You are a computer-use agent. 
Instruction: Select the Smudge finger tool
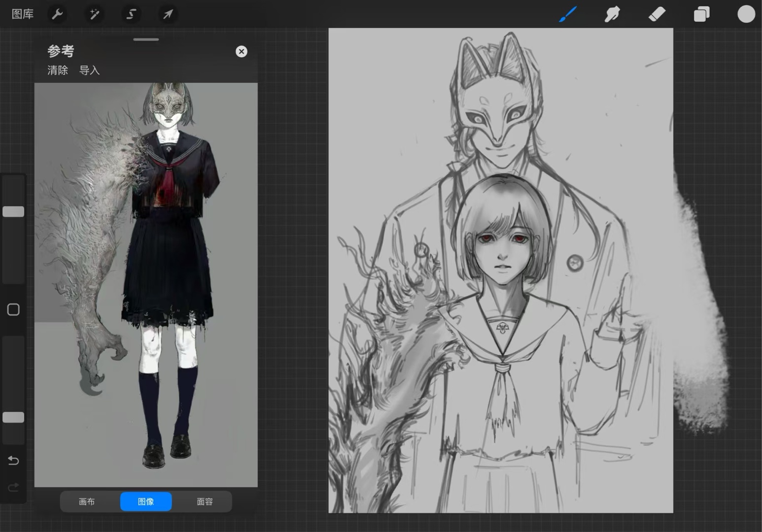click(612, 14)
